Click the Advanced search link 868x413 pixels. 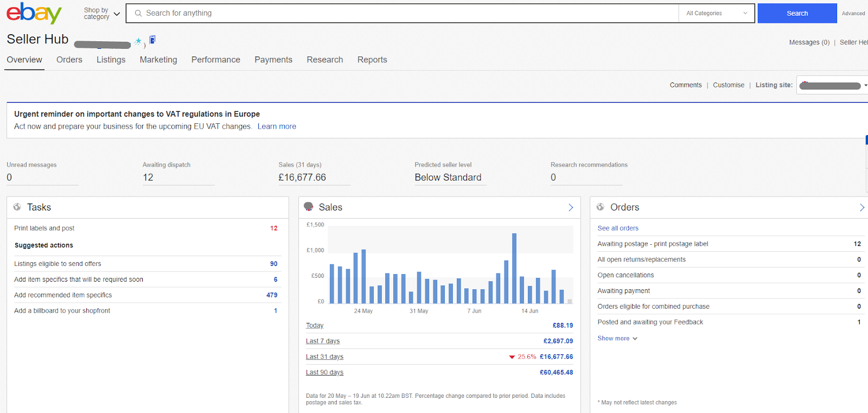pyautogui.click(x=853, y=14)
